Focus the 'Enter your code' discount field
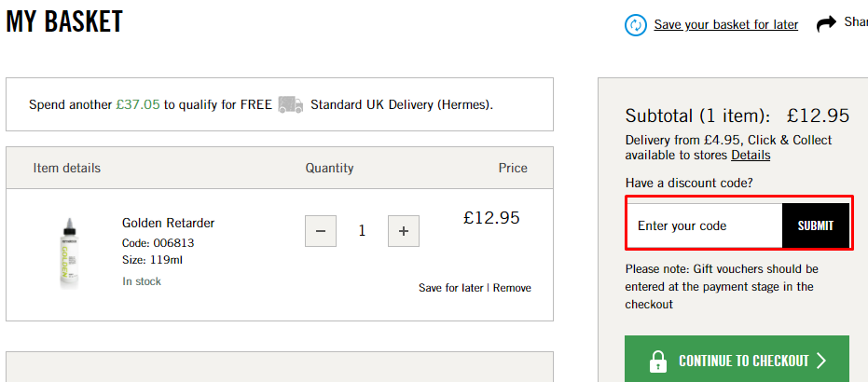 click(x=704, y=225)
